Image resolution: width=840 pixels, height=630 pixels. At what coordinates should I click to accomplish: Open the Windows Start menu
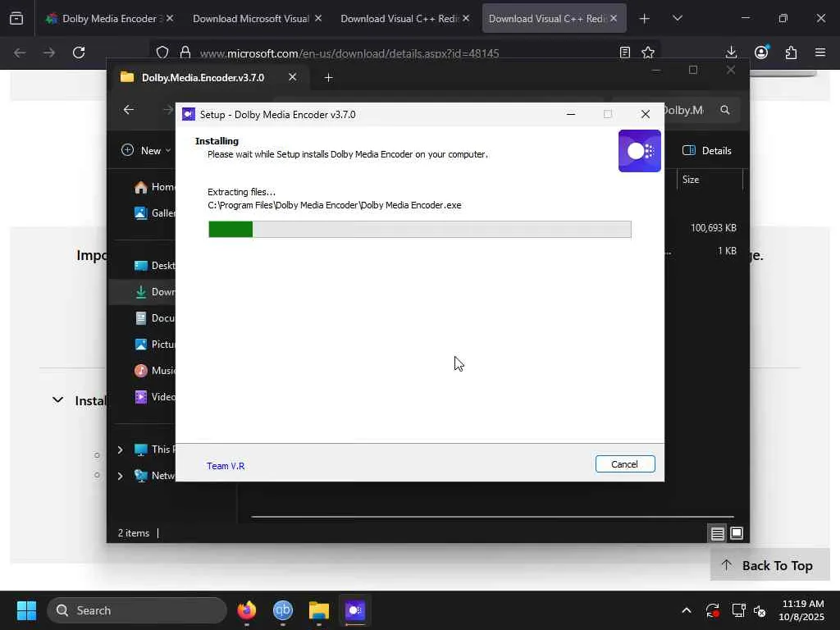pos(26,610)
